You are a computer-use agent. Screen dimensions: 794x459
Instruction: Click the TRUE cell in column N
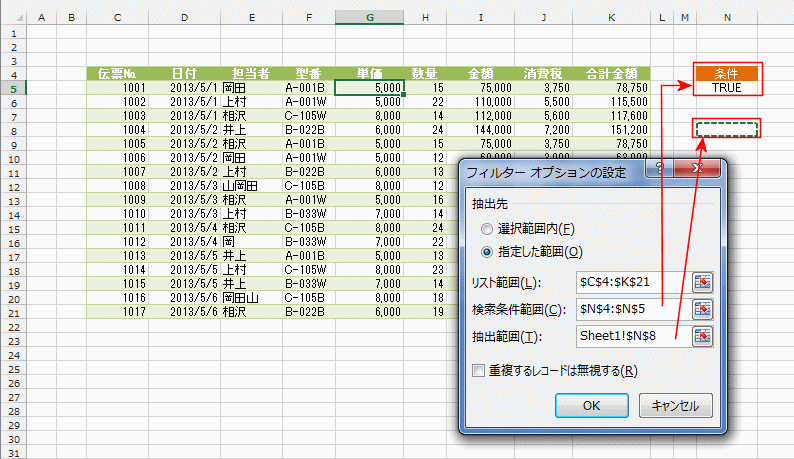pos(726,88)
